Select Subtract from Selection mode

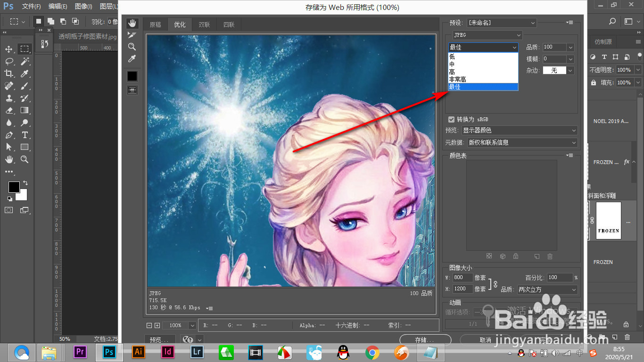click(63, 21)
